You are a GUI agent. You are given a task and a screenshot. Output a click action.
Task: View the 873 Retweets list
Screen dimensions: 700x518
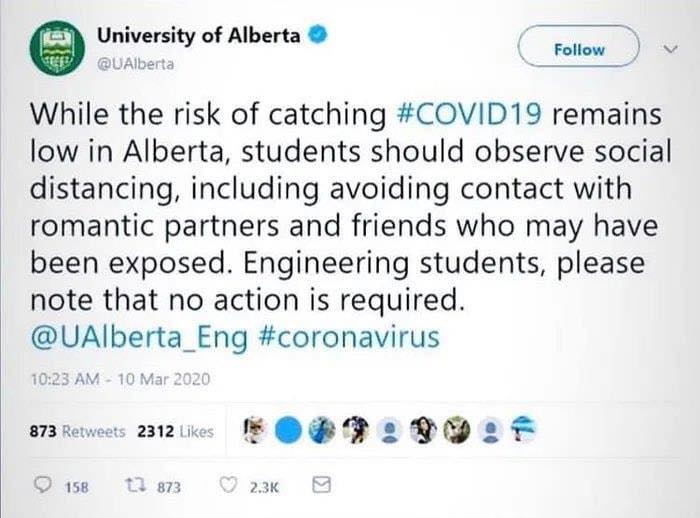click(77, 432)
